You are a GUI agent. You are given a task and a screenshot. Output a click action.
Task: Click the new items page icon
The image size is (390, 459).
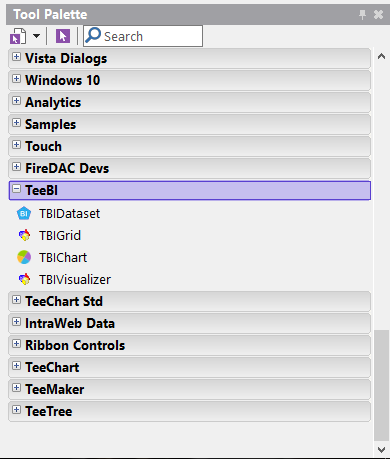[x=18, y=36]
